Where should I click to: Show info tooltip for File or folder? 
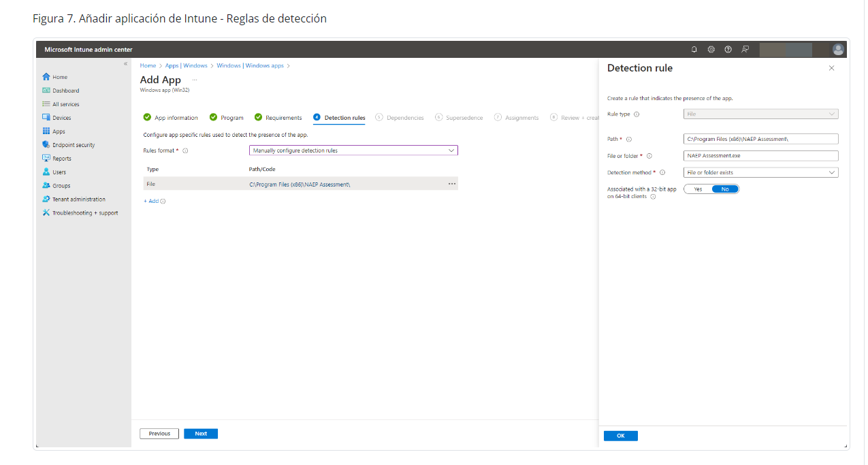point(649,156)
